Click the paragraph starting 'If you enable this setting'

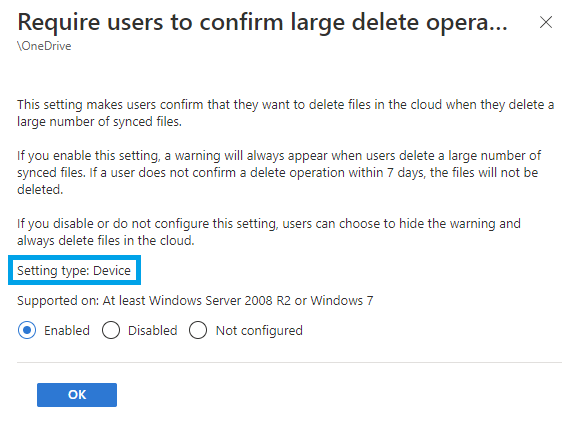point(279,172)
